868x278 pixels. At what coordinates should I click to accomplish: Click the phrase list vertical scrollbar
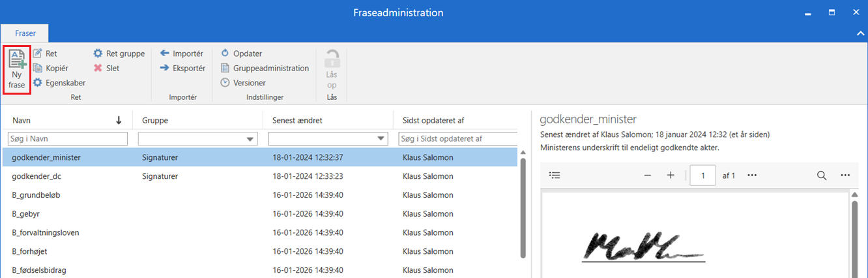coord(523,209)
